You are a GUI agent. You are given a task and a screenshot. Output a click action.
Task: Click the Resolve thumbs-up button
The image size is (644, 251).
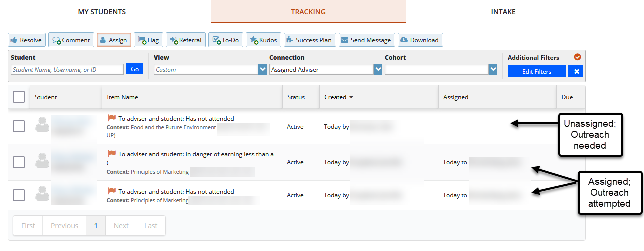(x=26, y=40)
